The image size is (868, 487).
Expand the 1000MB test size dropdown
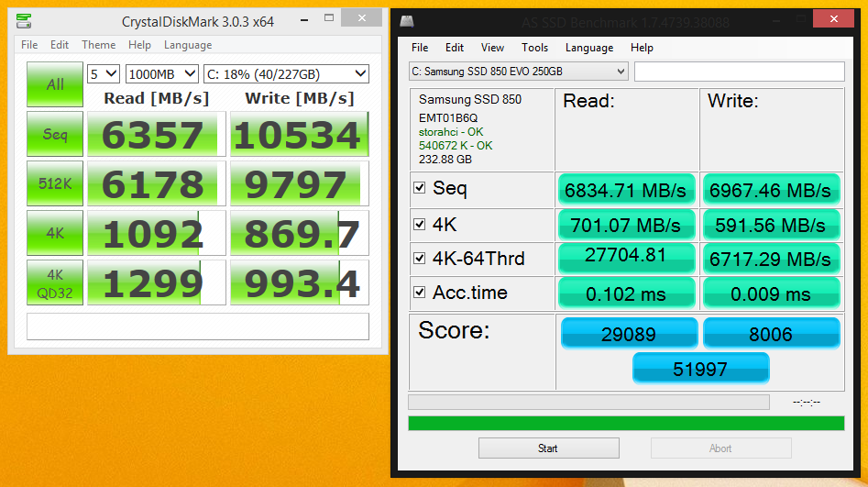161,73
